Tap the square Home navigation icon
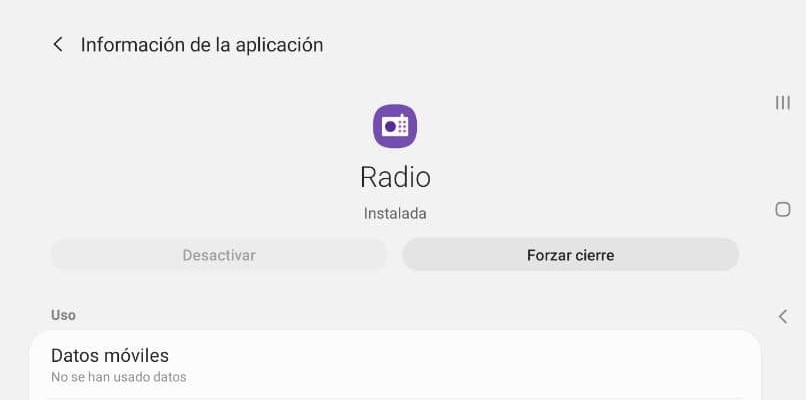 [782, 209]
